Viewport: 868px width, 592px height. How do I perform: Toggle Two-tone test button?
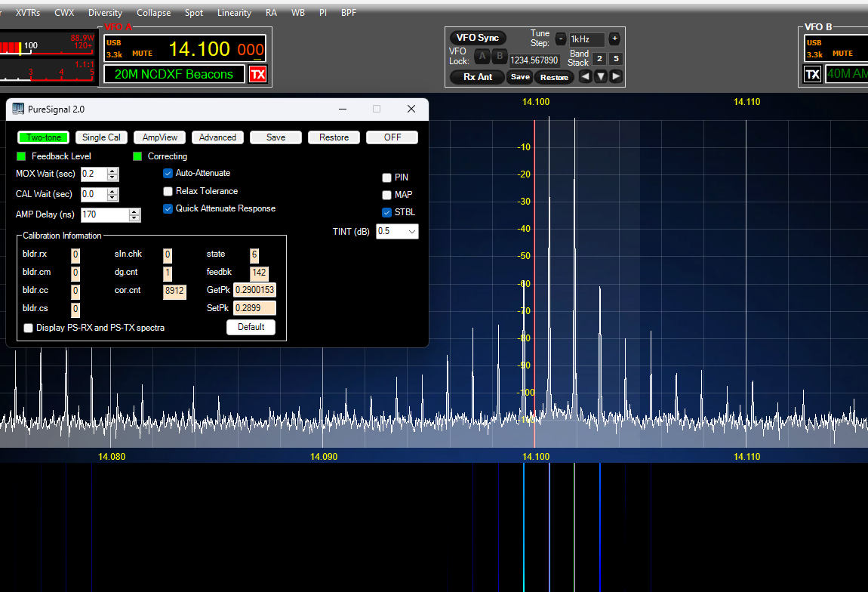[x=44, y=137]
